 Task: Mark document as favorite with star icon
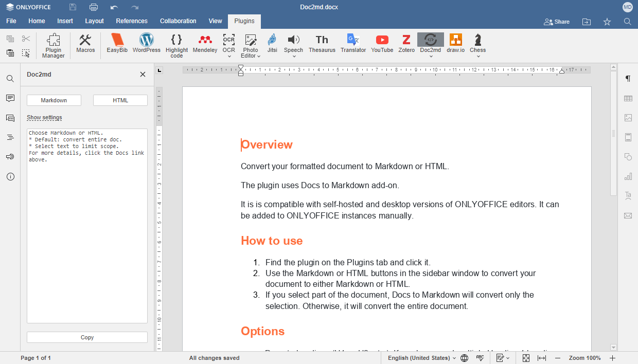click(607, 22)
